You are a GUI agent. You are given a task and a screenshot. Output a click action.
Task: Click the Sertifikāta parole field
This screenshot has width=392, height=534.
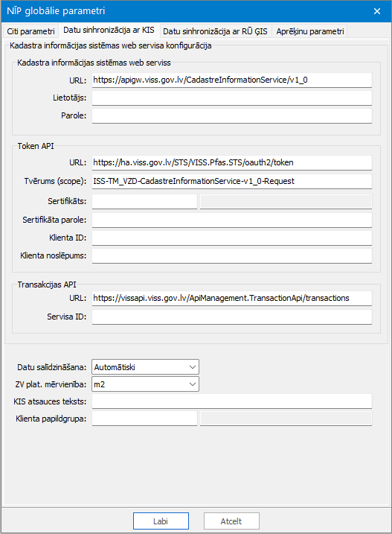tap(232, 220)
